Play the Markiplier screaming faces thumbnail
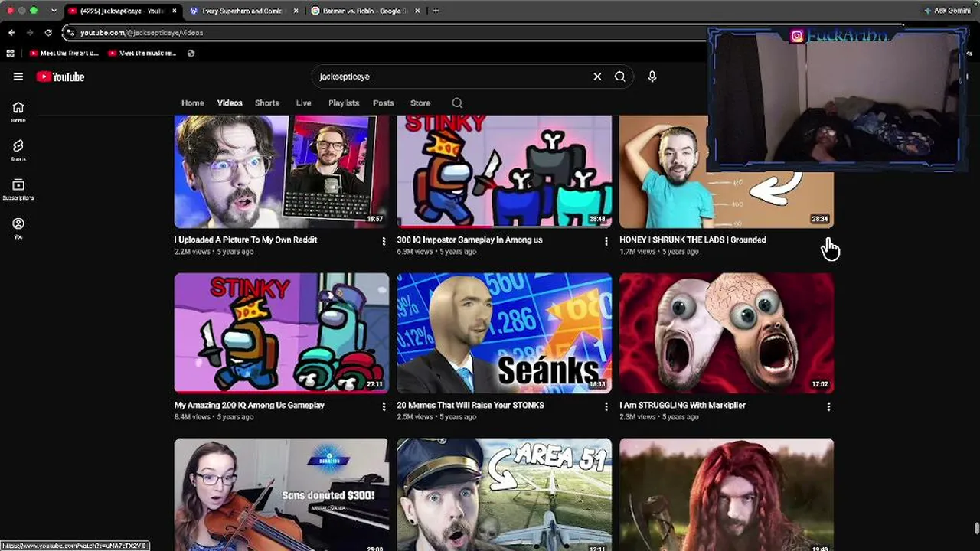The width and height of the screenshot is (980, 551). pos(727,333)
